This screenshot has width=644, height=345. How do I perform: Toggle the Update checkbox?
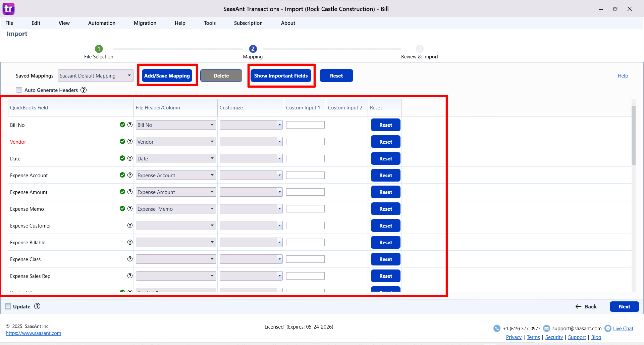click(x=8, y=306)
